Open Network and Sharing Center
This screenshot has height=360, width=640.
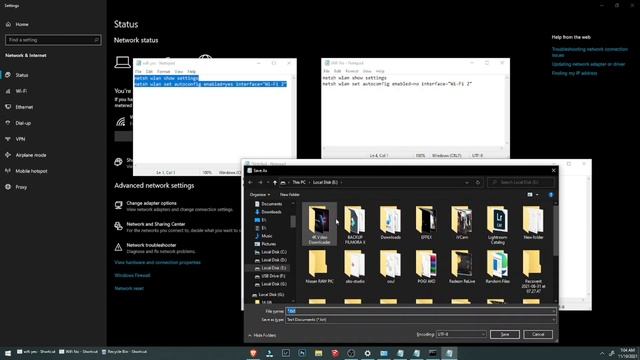(156, 224)
